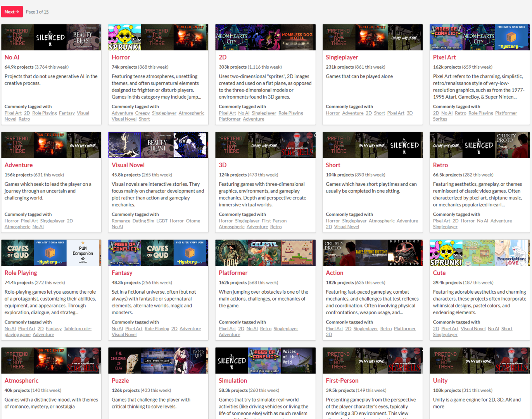Image resolution: width=532 pixels, height=419 pixels.
Task: Click Otome link under Visual Novel
Action: pyautogui.click(x=193, y=221)
